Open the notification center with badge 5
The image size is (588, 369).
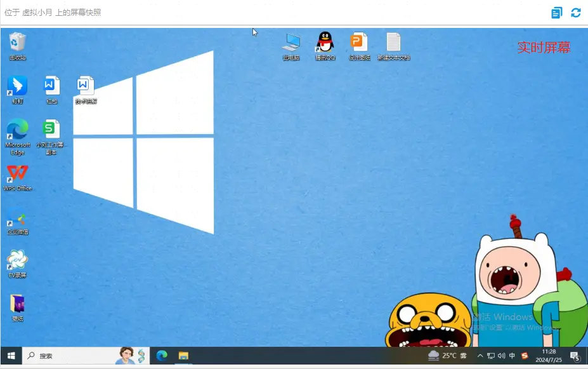(575, 356)
